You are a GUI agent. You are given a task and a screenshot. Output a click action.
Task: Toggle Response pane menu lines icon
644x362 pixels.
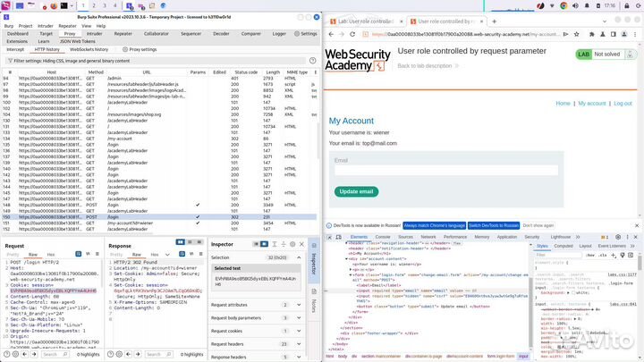pyautogui.click(x=201, y=254)
